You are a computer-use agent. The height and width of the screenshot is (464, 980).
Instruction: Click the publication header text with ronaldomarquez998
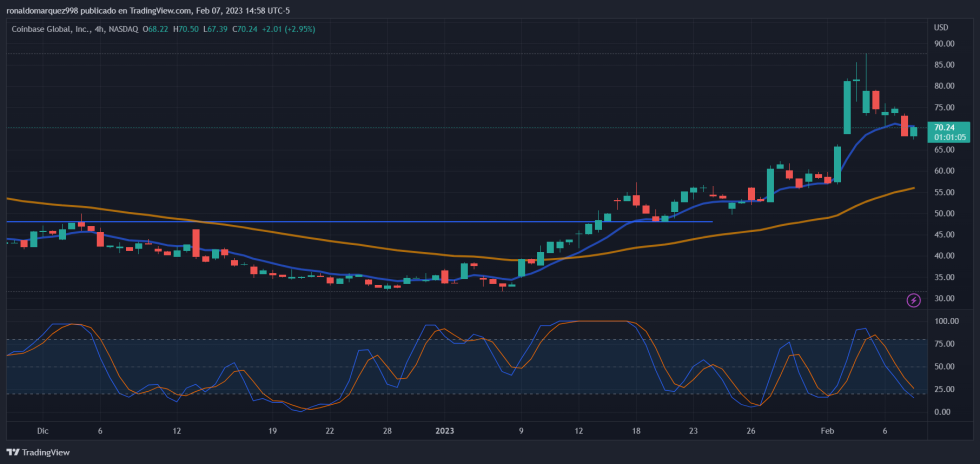[148, 11]
